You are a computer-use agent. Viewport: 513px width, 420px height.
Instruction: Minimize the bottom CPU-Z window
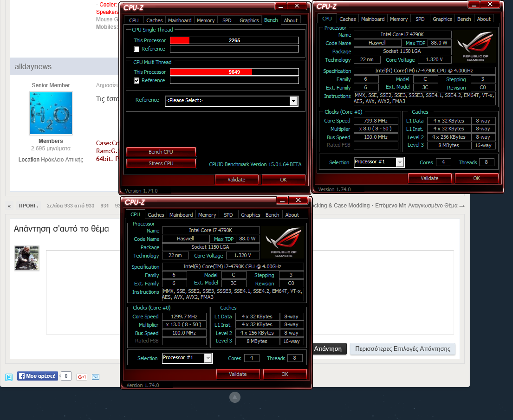tap(282, 200)
